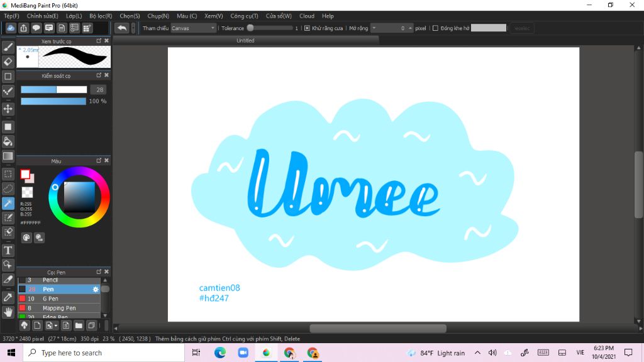Select the G Pen brush

[x=59, y=299]
